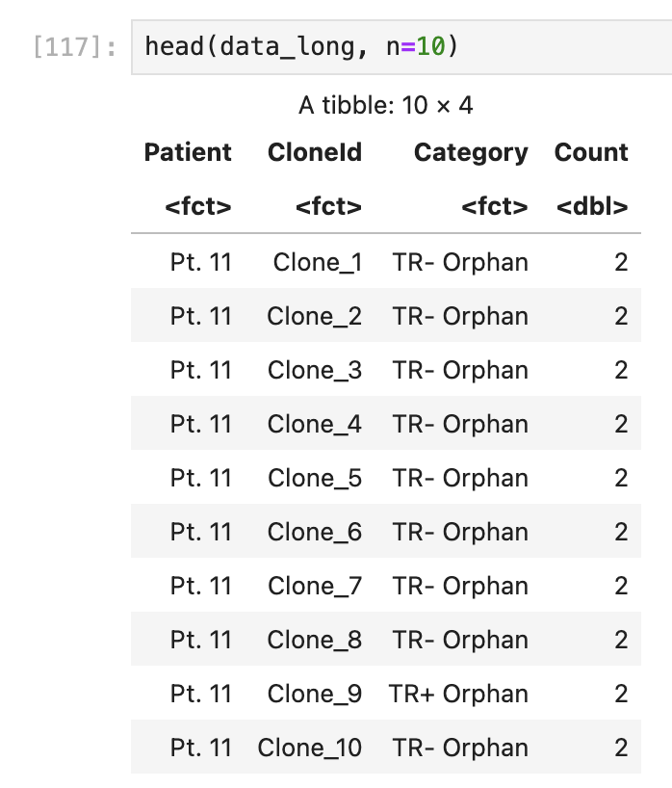Click TR- Orphan in the Clone_8 row
Screen dimensions: 672x788
(x=460, y=640)
